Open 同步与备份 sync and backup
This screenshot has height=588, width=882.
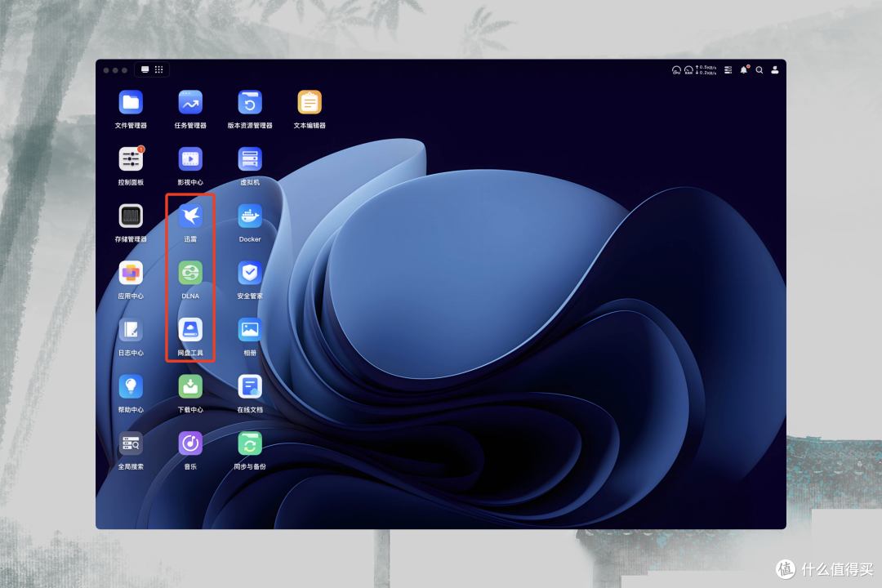250,443
